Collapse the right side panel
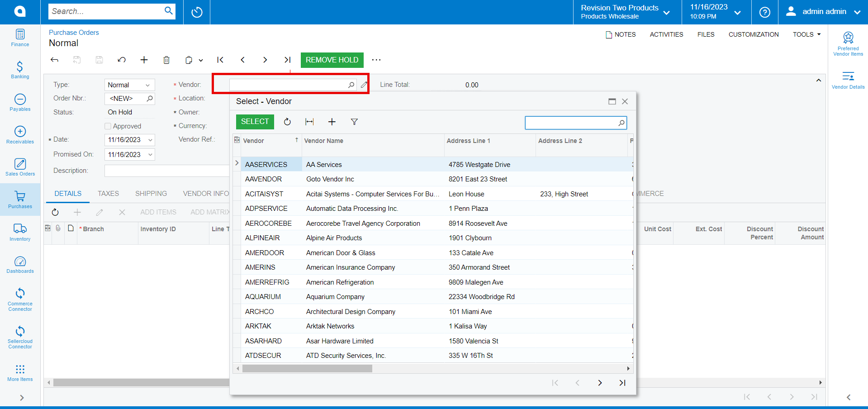Screen dimensions: 868x409 tap(849, 397)
